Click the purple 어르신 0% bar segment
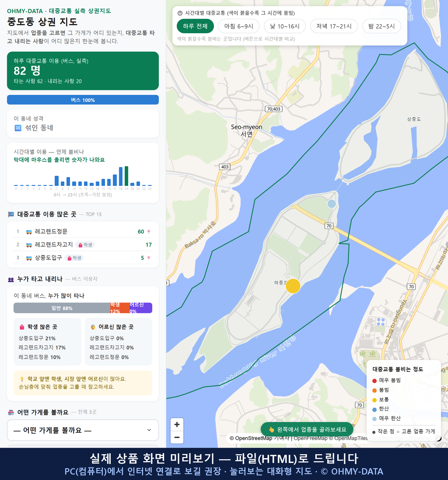The width and height of the screenshot is (448, 480). pyautogui.click(x=140, y=308)
